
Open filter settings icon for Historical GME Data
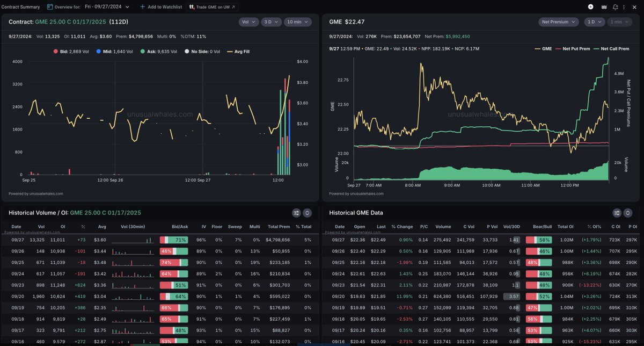click(617, 213)
